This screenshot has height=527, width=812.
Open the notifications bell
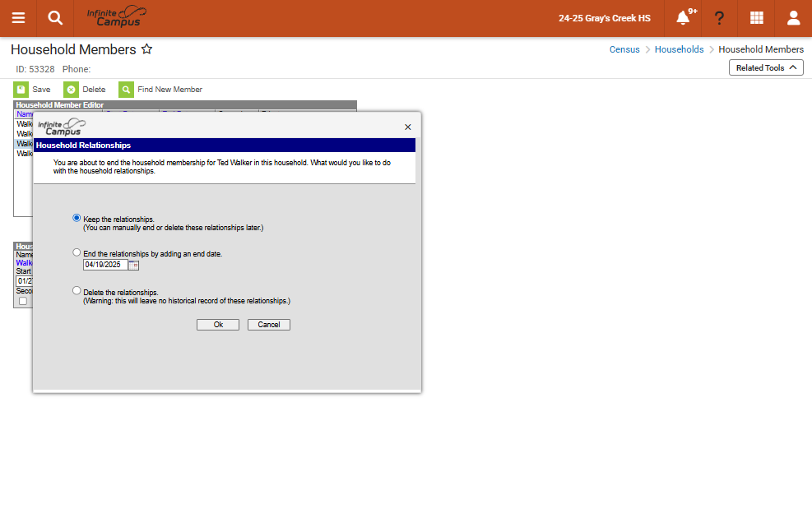[683, 18]
